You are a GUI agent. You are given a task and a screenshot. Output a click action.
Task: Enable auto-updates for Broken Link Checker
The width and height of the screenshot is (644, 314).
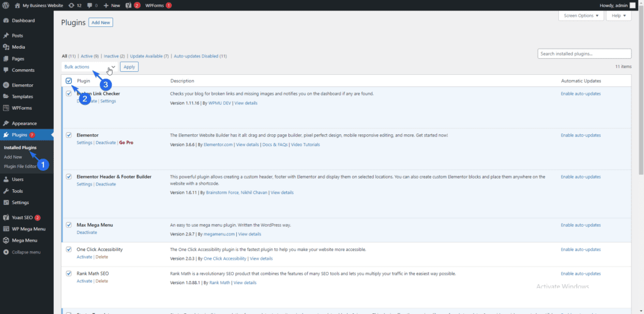pos(581,94)
